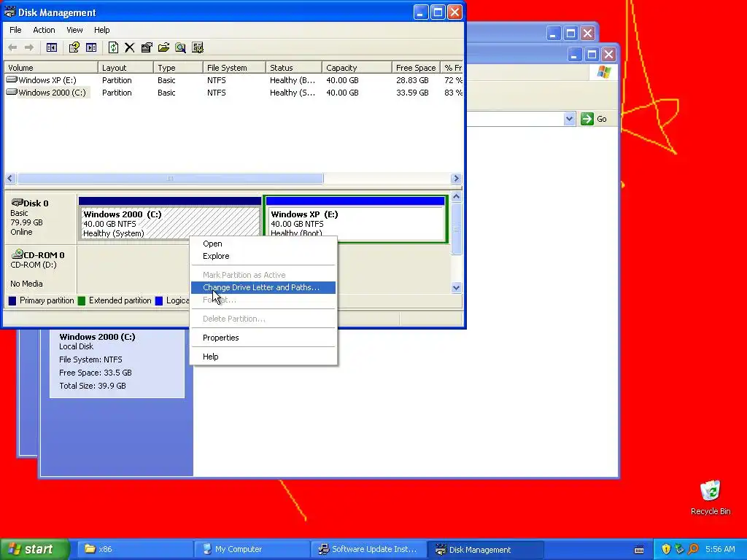
Task: Toggle the Show/Hide Action Pane toolbar icon
Action: 91,47
